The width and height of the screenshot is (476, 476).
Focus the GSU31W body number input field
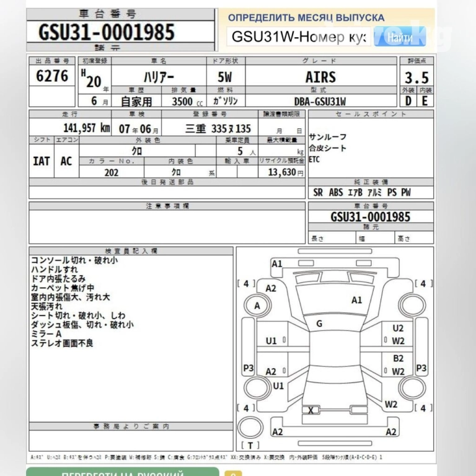pos(299,38)
